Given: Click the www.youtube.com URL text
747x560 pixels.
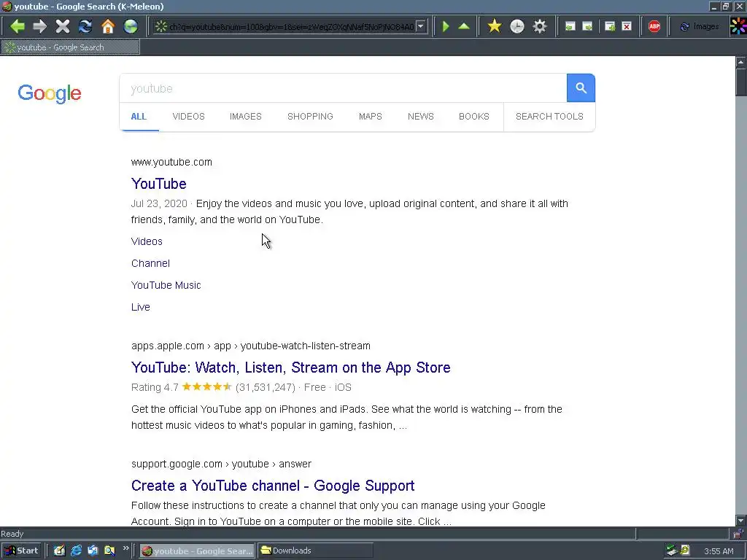Looking at the screenshot, I should click(171, 162).
